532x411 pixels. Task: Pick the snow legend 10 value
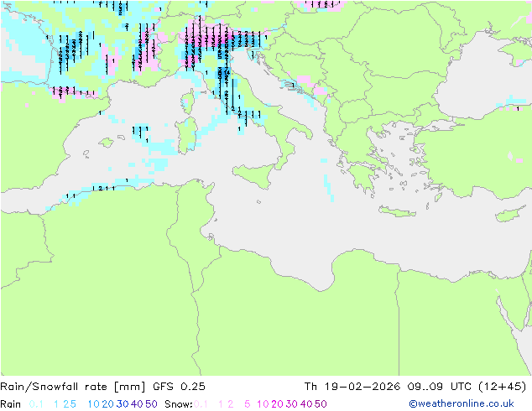(x=263, y=404)
